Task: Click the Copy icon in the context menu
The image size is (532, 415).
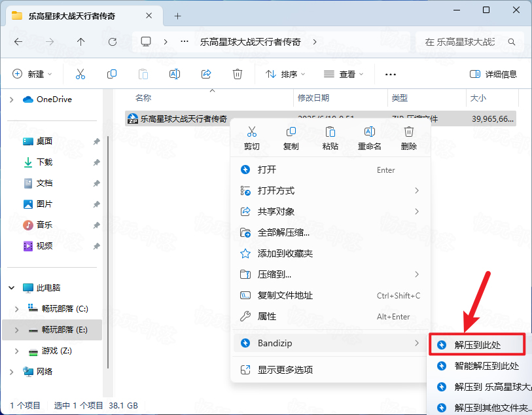Action: coord(291,132)
